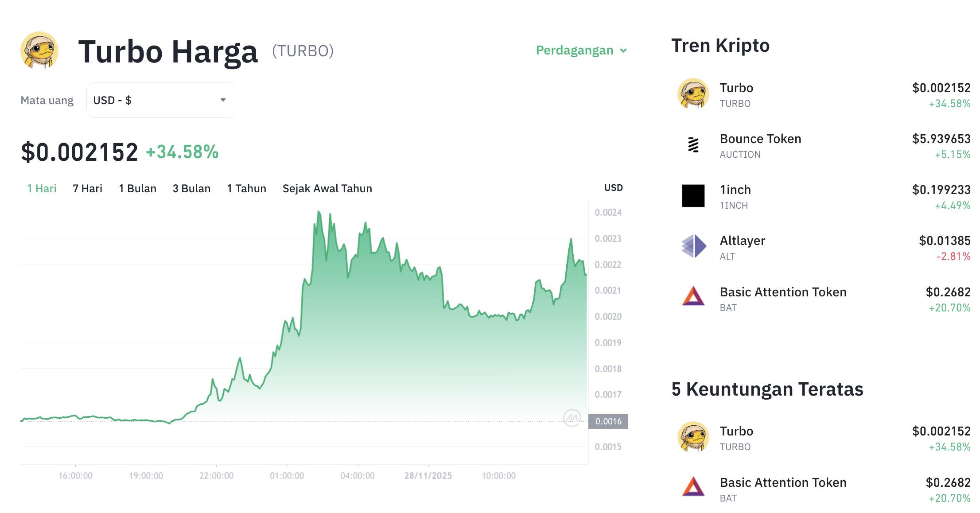Click the Tren Kripto heading
Image resolution: width=980 pixels, height=513 pixels.
click(x=720, y=45)
